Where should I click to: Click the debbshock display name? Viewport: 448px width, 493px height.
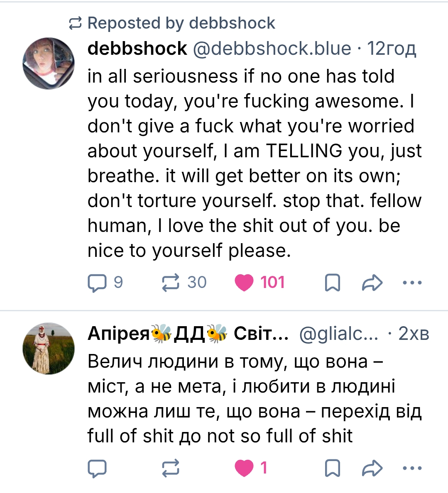(x=137, y=49)
